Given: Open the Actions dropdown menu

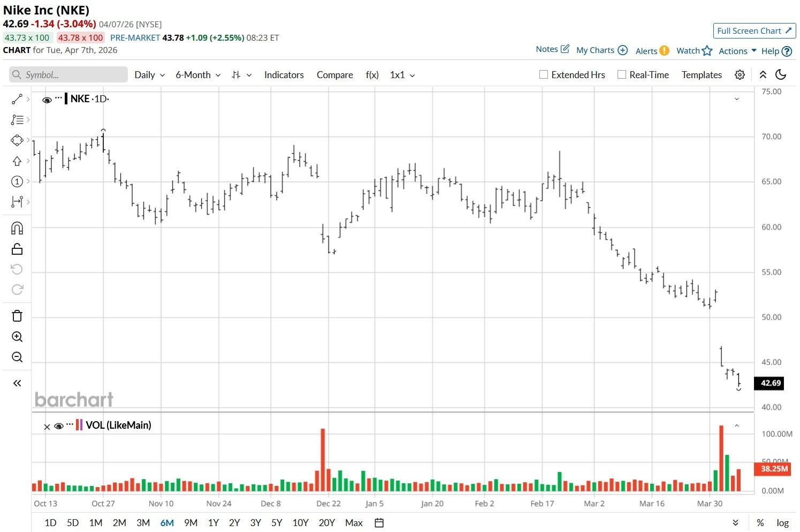Looking at the screenshot, I should click(737, 51).
